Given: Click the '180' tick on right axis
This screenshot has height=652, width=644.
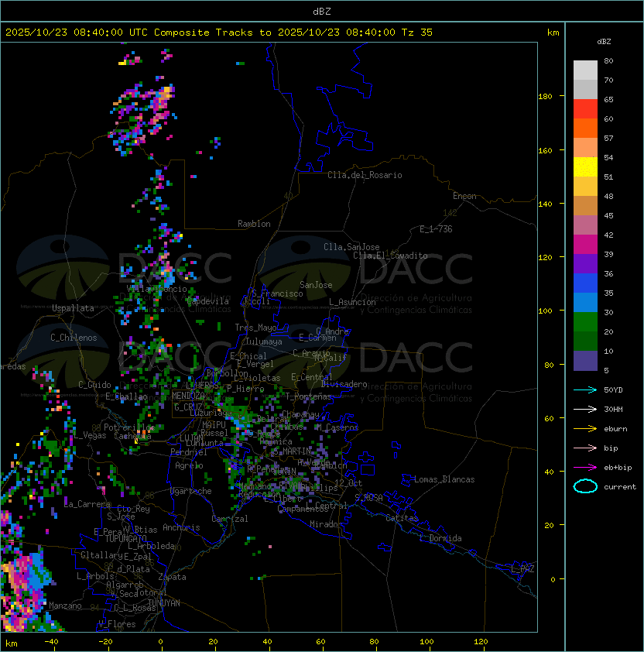Looking at the screenshot, I should point(545,96).
